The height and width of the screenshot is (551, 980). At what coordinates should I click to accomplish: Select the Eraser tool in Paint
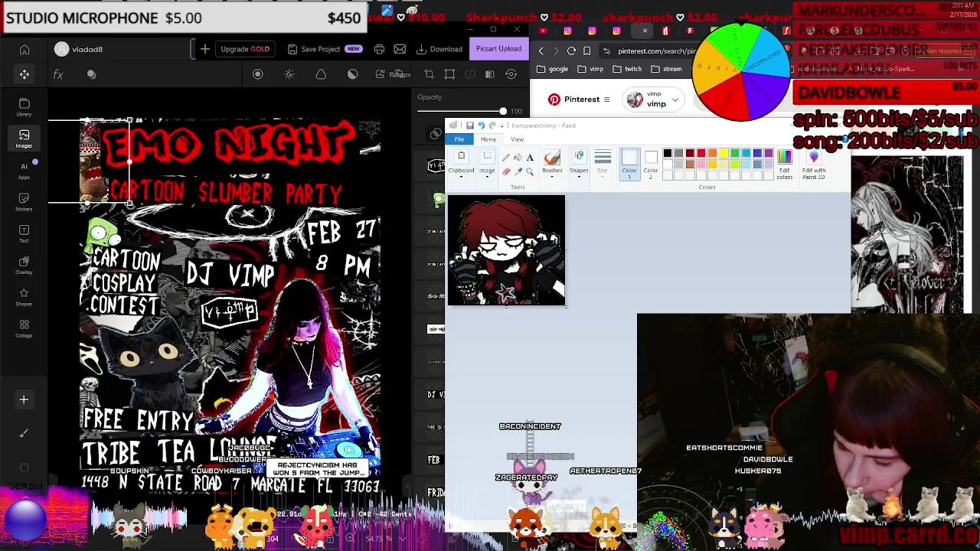tap(506, 172)
